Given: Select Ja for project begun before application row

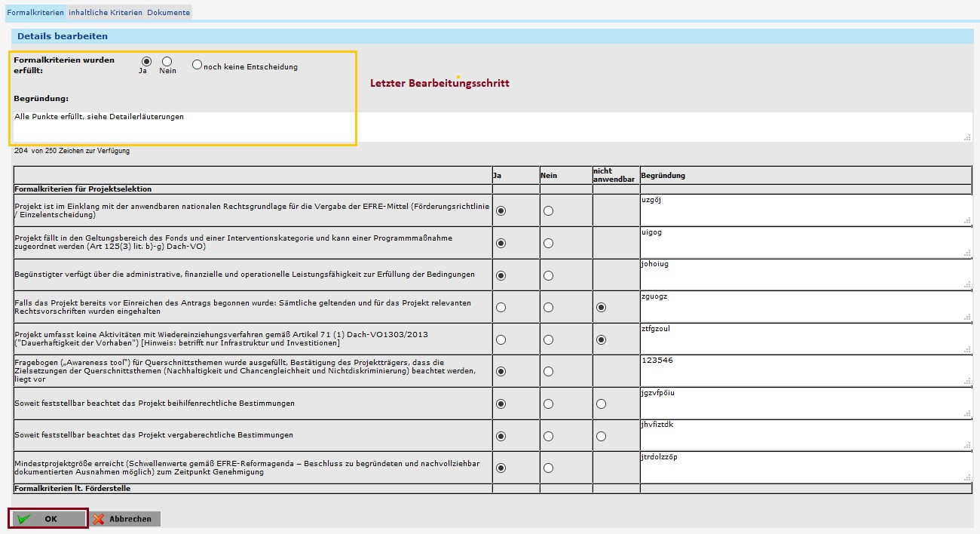Looking at the screenshot, I should click(501, 307).
